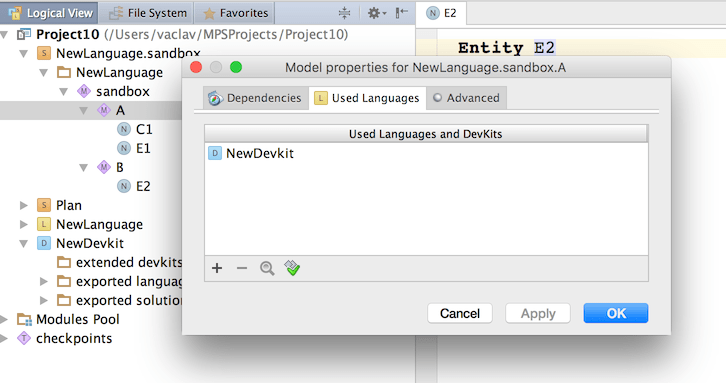
Task: Click the NewLanguage folder icon under sandbox solution
Action: 64,72
